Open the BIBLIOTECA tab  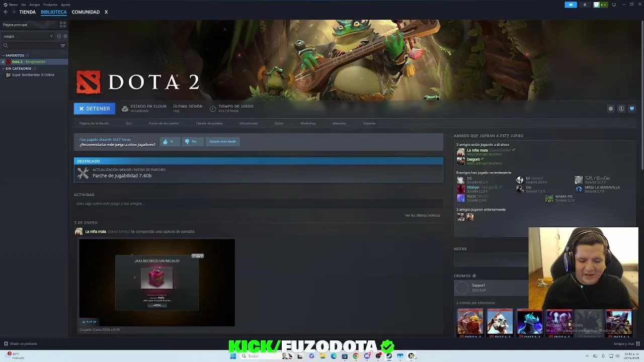pos(54,12)
